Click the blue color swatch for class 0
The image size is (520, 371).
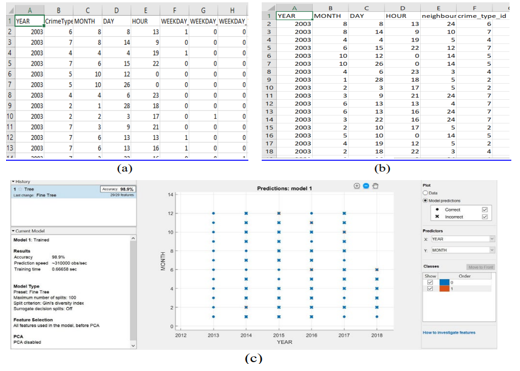point(444,282)
